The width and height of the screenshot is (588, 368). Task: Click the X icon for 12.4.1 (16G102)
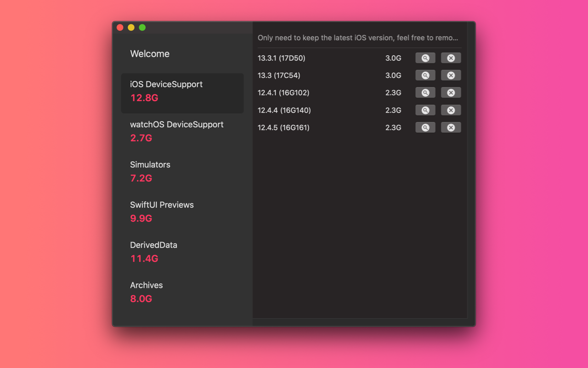tap(451, 92)
